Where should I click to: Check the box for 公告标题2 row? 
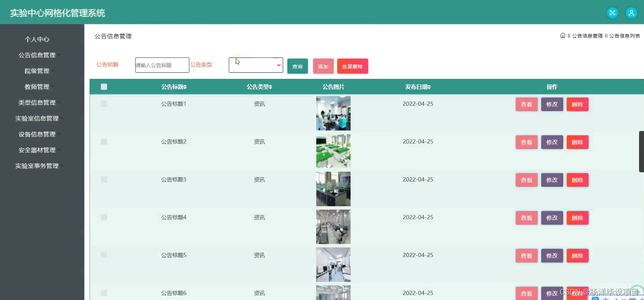104,141
